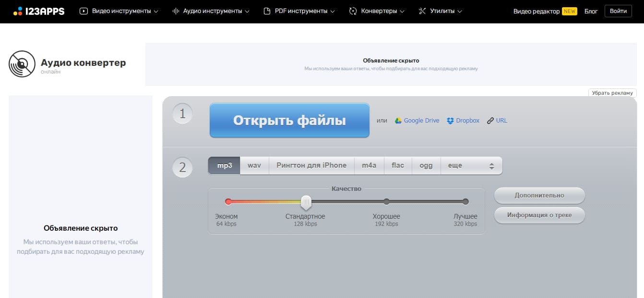Screen dimensions: 644x298
Task: Switch to Рингтон для iPhone format tab
Action: click(x=311, y=165)
